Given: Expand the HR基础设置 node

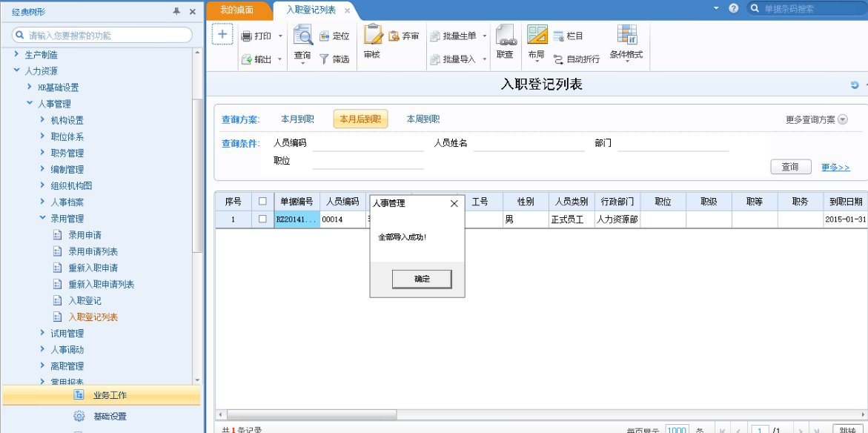Looking at the screenshot, I should click(30, 87).
